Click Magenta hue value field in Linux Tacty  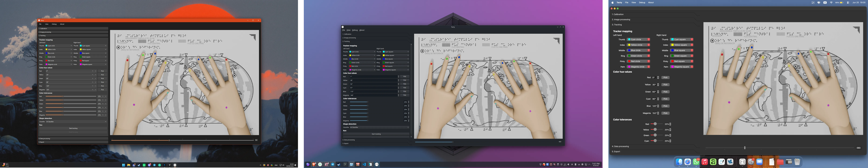[x=374, y=95]
